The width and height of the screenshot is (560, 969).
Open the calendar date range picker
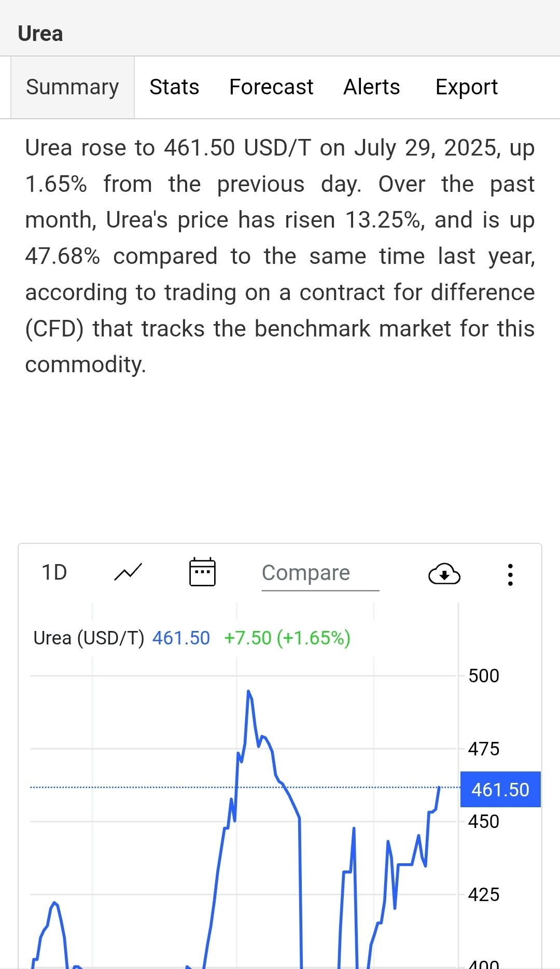202,572
